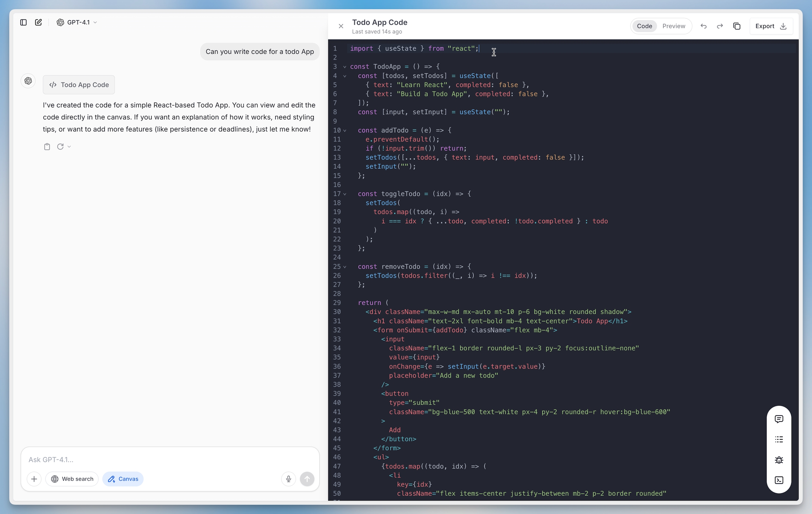Start a new chat with compose icon
Image resolution: width=812 pixels, height=514 pixels.
click(38, 22)
